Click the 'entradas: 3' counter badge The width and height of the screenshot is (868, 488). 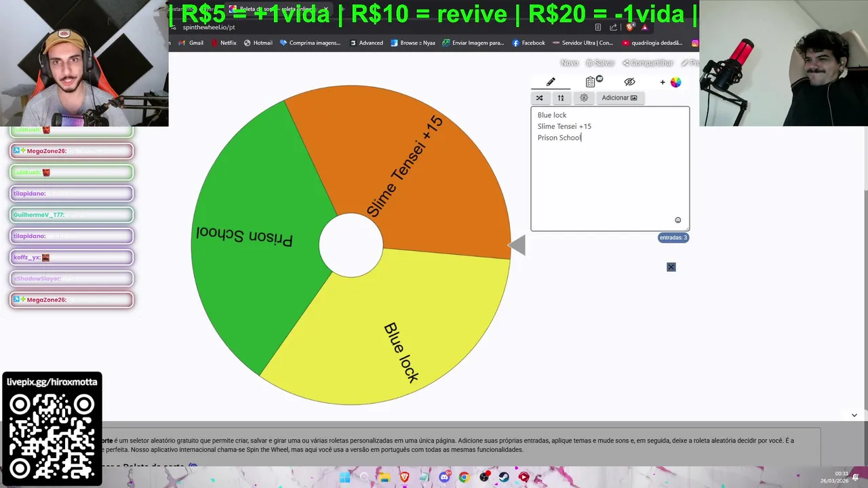click(673, 237)
